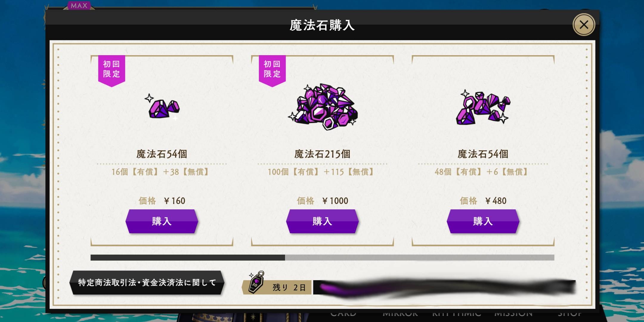This screenshot has width=644, height=322.
Task: Buy the ¥480 54 magic stone pack
Action: (483, 221)
